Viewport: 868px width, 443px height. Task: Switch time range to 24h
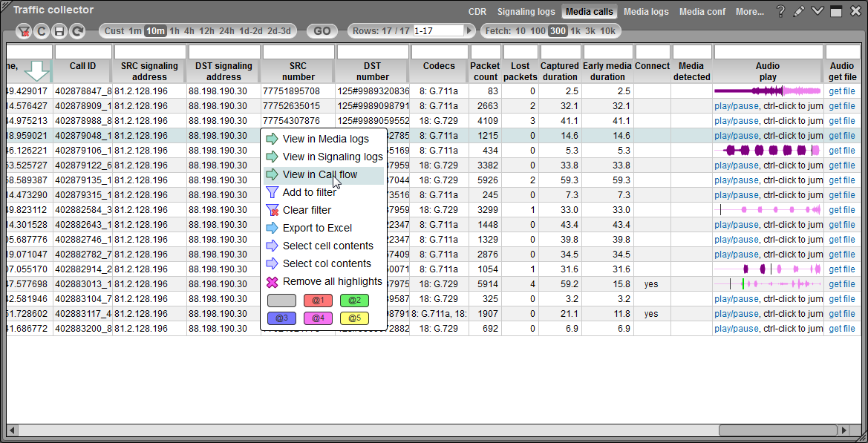(x=227, y=31)
